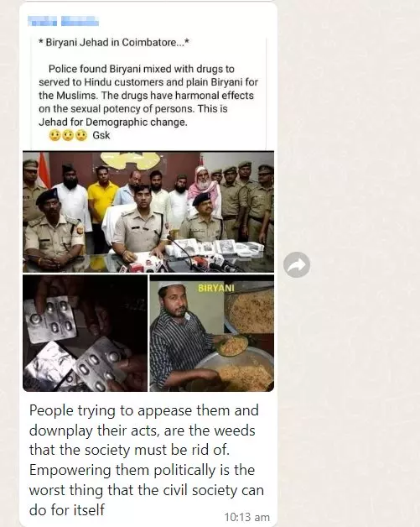Select the quoted header mentioning Coimbatore
This screenshot has width=420, height=527.
tap(114, 43)
